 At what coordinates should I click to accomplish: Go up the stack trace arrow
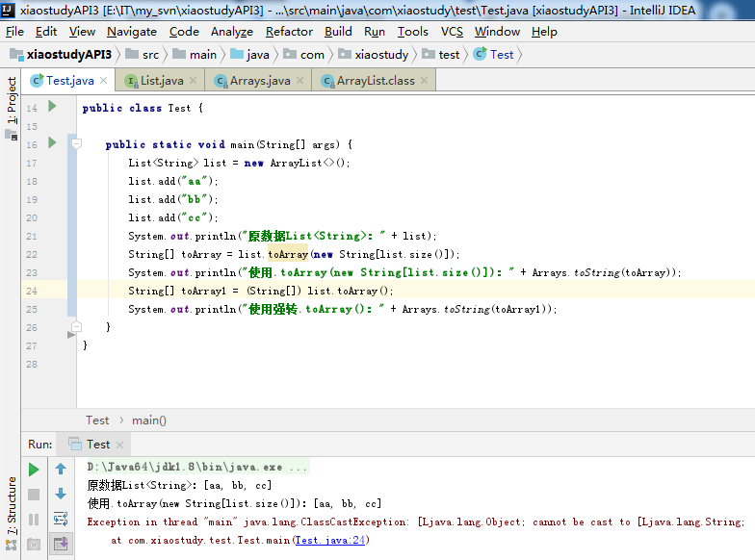click(61, 470)
